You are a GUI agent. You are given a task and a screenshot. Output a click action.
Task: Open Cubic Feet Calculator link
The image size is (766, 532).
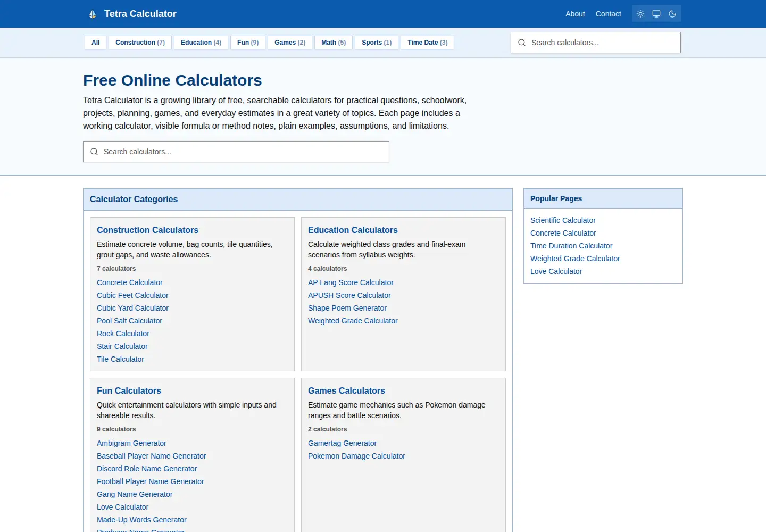click(132, 295)
